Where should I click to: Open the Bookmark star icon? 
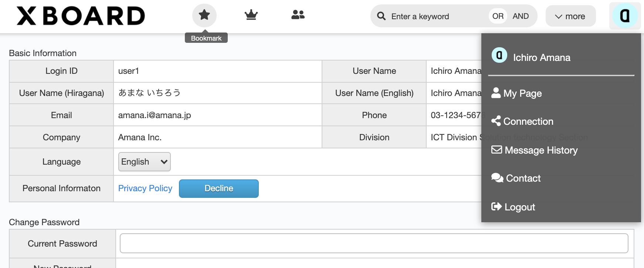(x=204, y=15)
